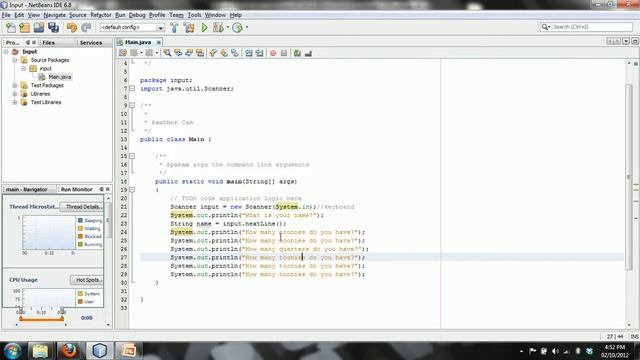Click the Profile Main Project icon
The image size is (640, 360).
click(x=237, y=27)
